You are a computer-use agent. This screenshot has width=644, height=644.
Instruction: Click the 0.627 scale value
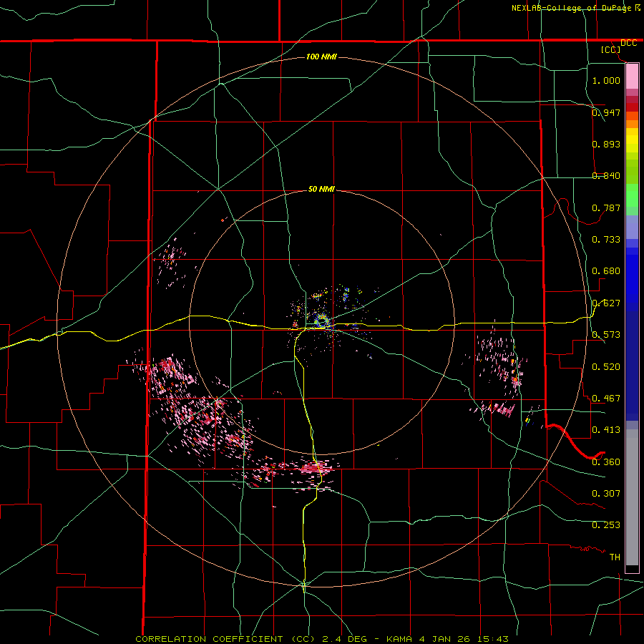pyautogui.click(x=606, y=303)
